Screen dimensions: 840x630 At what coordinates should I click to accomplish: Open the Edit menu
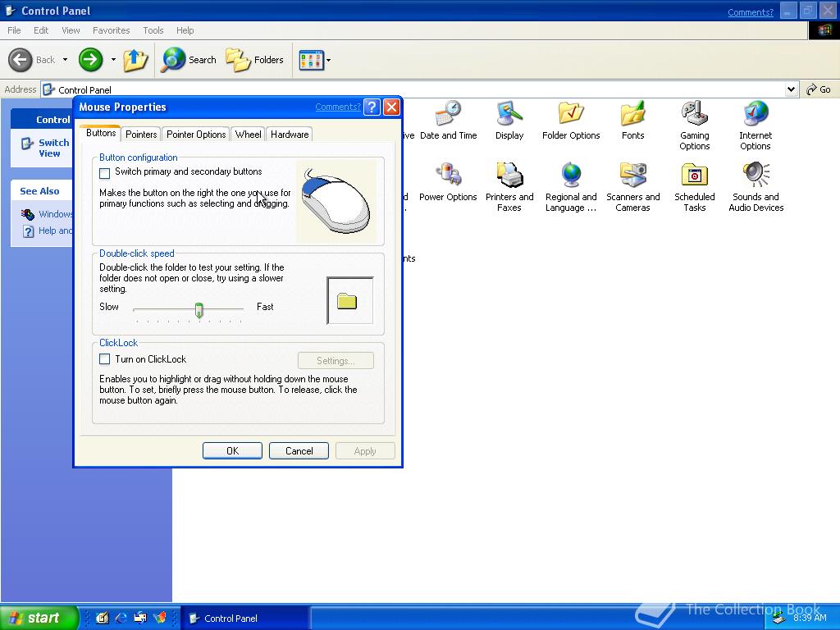pos(41,30)
